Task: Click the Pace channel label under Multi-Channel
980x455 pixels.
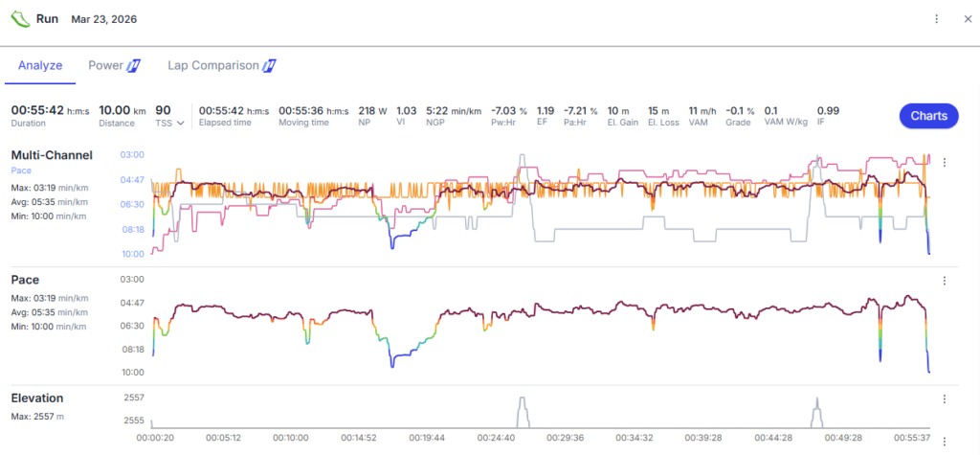Action: point(23,171)
